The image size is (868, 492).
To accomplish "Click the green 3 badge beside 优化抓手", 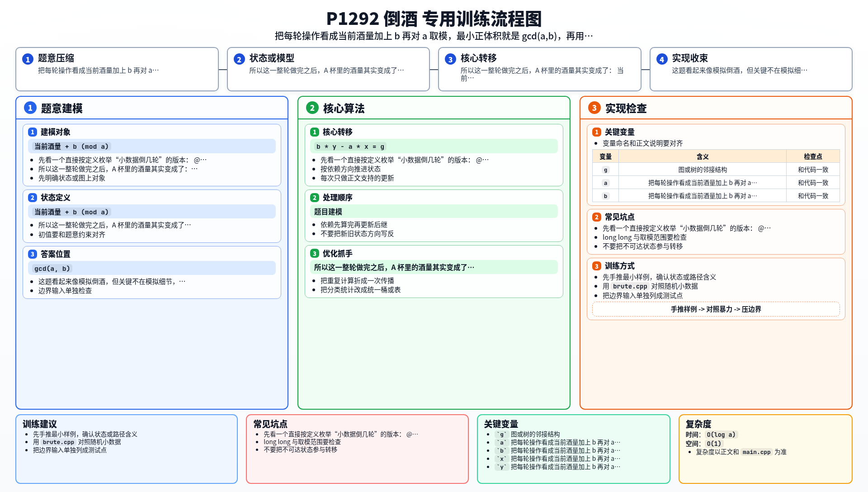I will click(x=315, y=254).
